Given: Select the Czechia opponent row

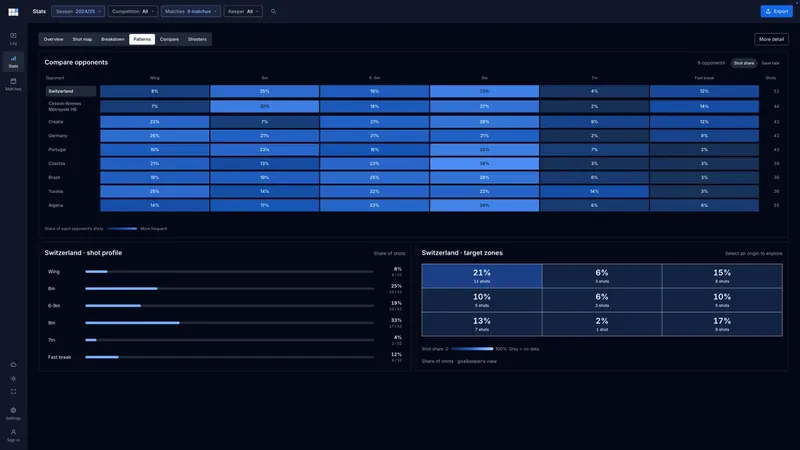Looking at the screenshot, I should point(71,164).
